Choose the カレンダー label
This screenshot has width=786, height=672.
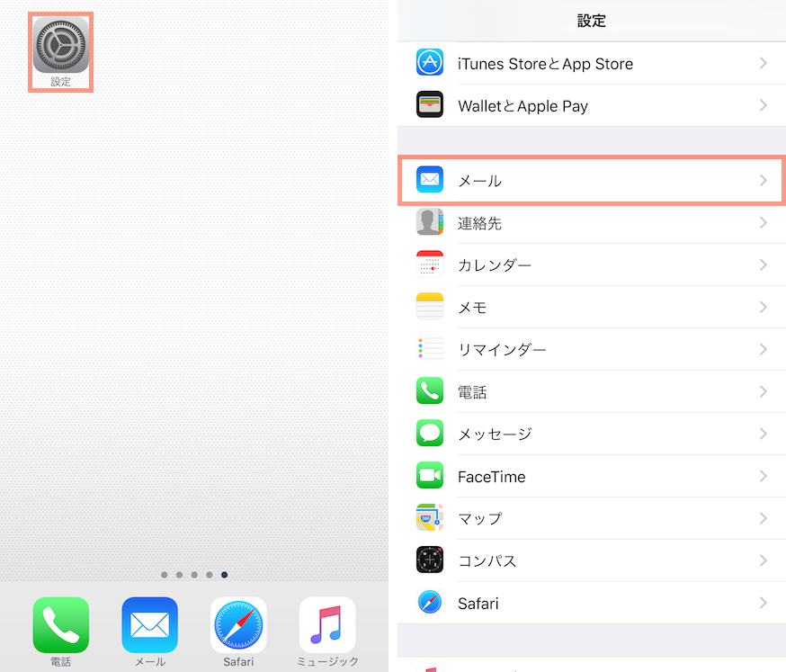pyautogui.click(x=495, y=265)
